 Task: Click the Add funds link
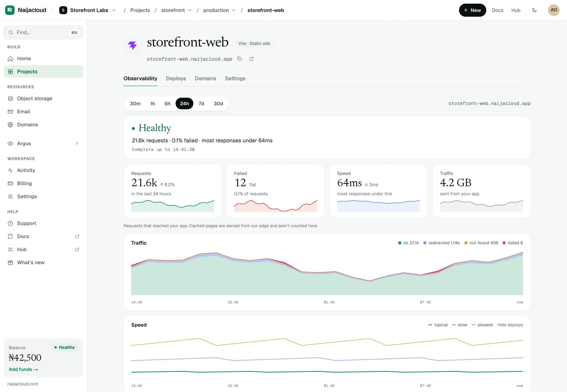tap(23, 369)
